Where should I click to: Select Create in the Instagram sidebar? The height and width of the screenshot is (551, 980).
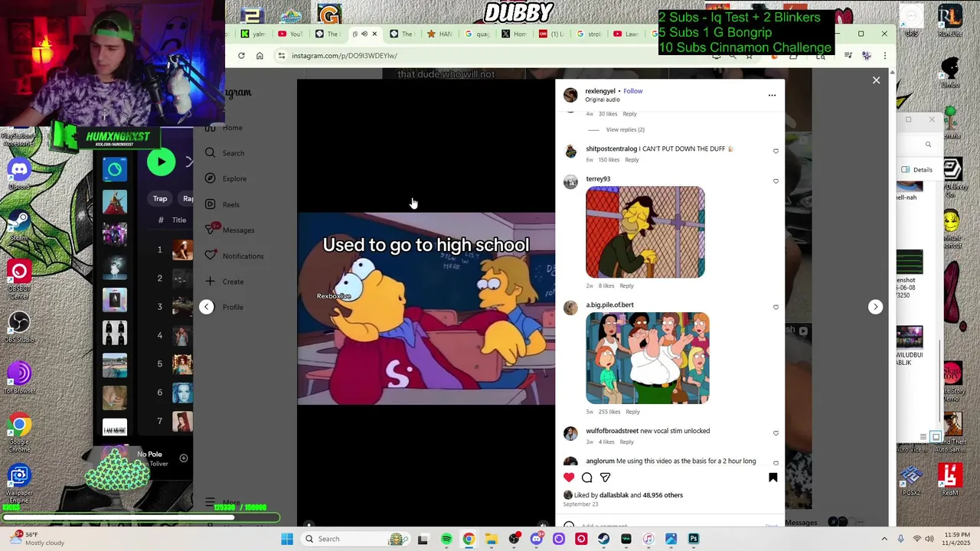pos(224,282)
